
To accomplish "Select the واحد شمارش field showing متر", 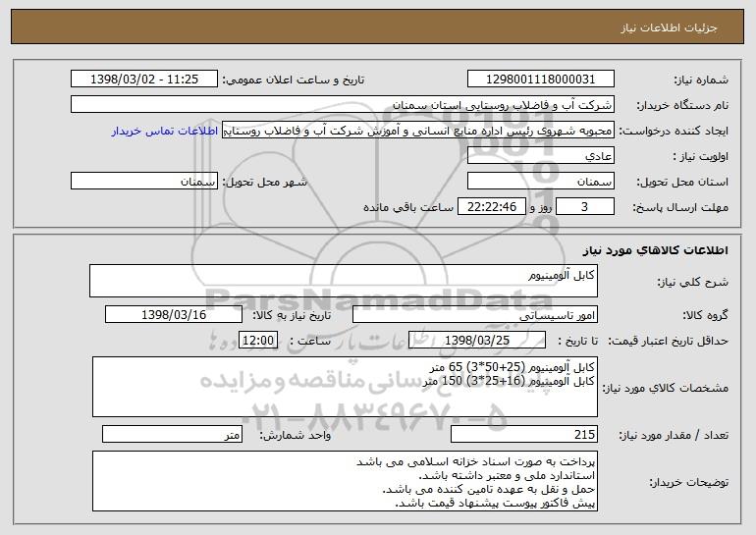I will [172, 434].
